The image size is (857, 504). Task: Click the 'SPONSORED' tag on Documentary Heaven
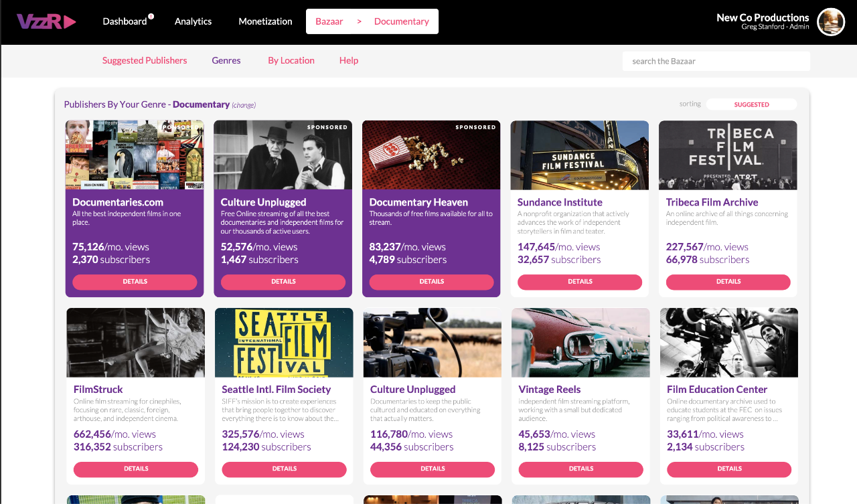tap(475, 127)
